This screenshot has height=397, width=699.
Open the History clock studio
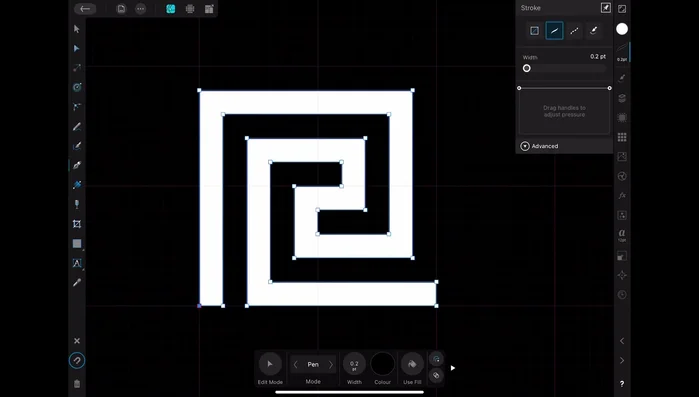(x=622, y=295)
